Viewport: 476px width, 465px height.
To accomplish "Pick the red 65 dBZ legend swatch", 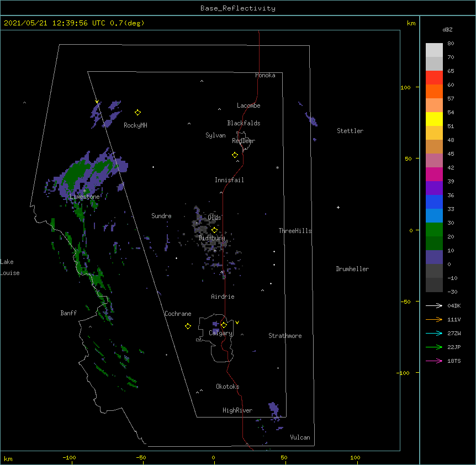I will 434,78.
